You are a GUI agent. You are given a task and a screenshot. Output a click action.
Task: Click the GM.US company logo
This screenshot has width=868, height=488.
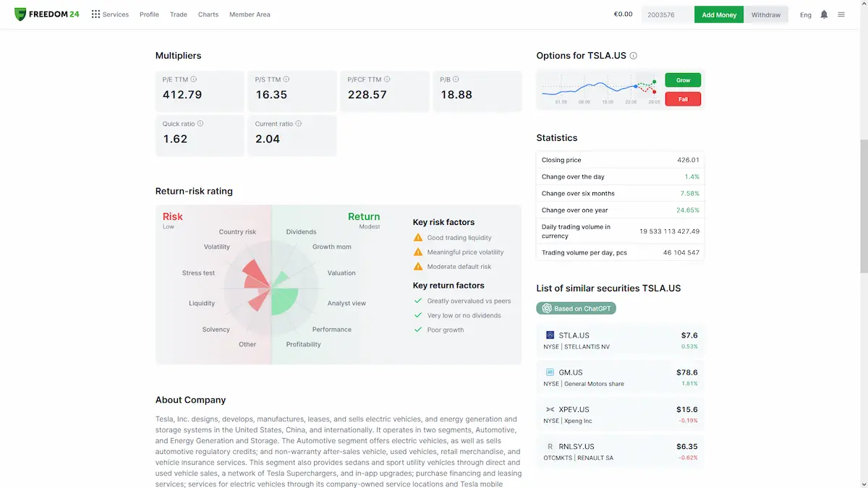550,372
